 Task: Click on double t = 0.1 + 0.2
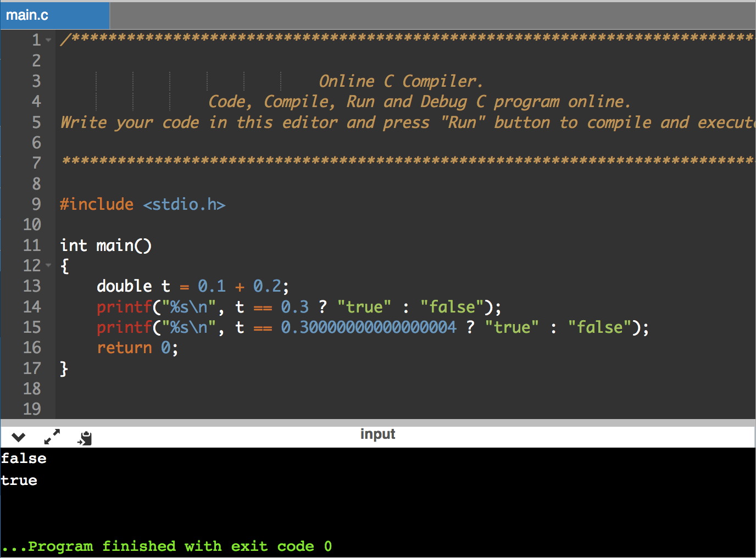[x=192, y=286]
